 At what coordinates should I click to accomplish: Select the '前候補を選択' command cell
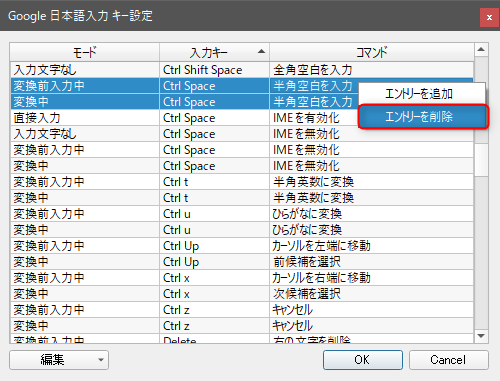pos(371,262)
